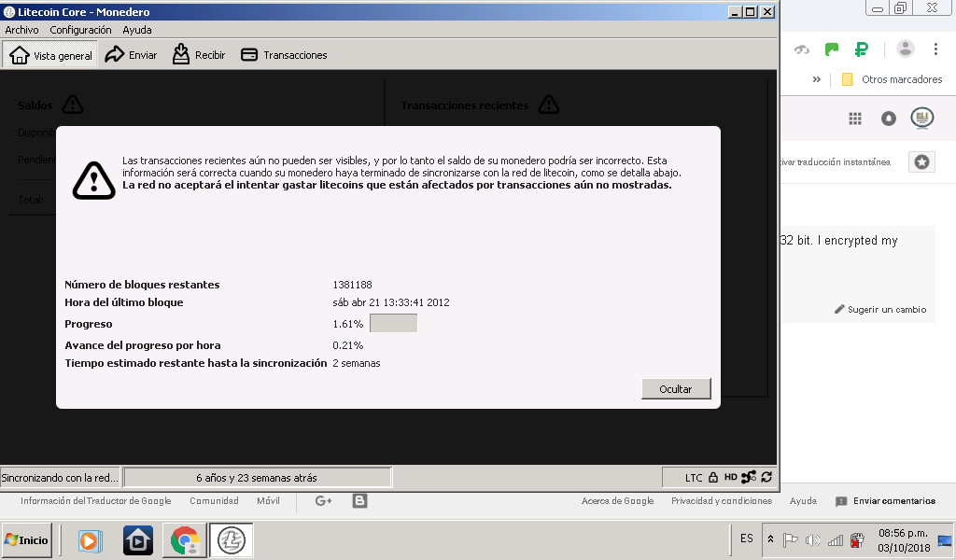Click the Google account picture in Translate
Image resolution: width=956 pixels, height=560 pixels.
click(922, 119)
